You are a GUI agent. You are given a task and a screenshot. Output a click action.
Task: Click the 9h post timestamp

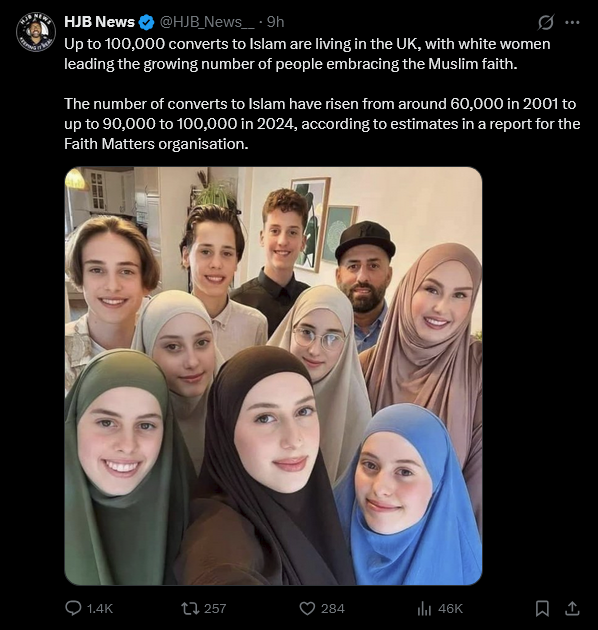pyautogui.click(x=275, y=22)
